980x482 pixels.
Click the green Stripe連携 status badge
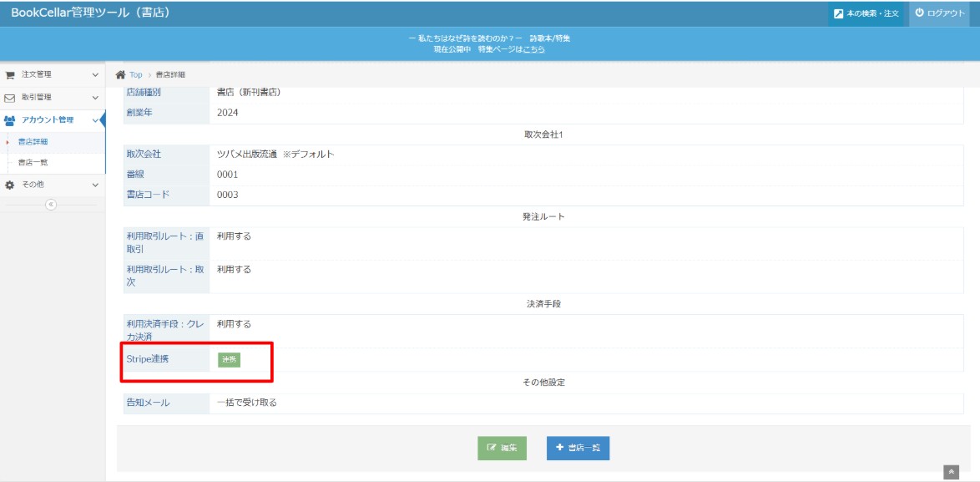point(229,359)
